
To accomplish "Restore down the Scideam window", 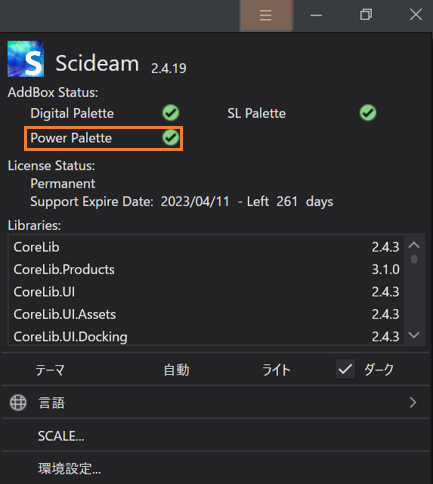I will coord(366,15).
